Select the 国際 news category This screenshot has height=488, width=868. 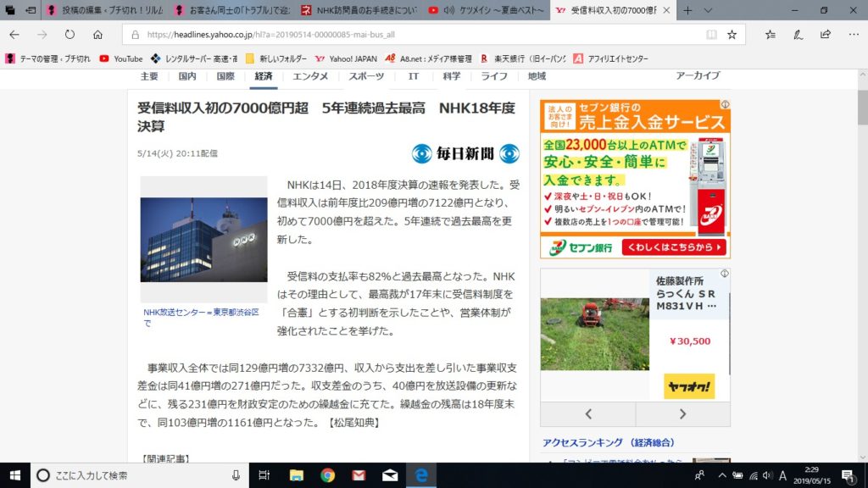click(x=225, y=76)
